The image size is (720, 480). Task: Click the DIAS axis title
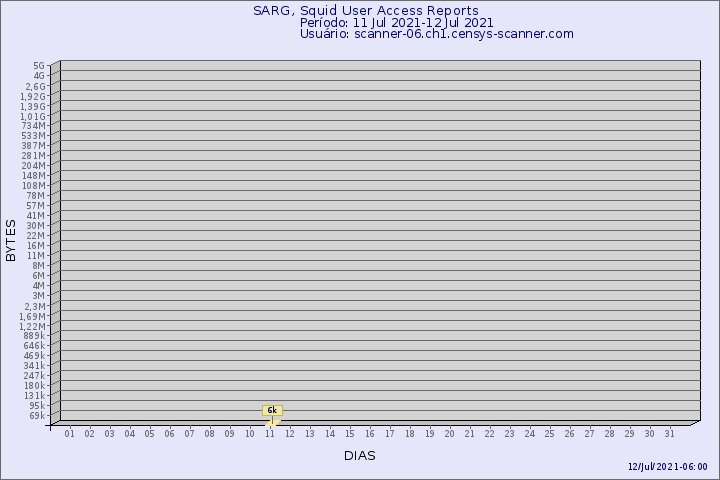(360, 456)
